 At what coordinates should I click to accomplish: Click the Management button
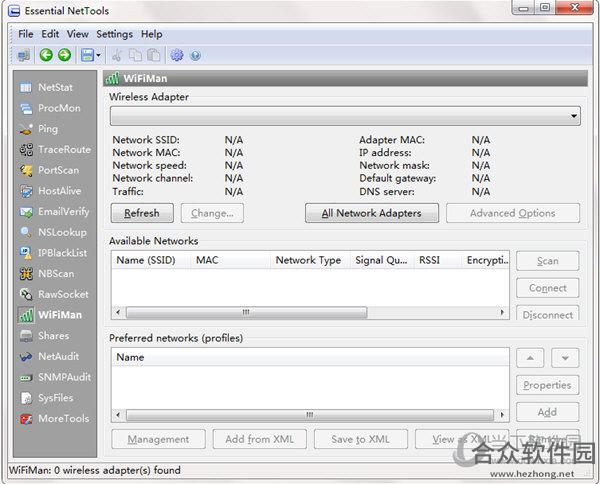(158, 439)
